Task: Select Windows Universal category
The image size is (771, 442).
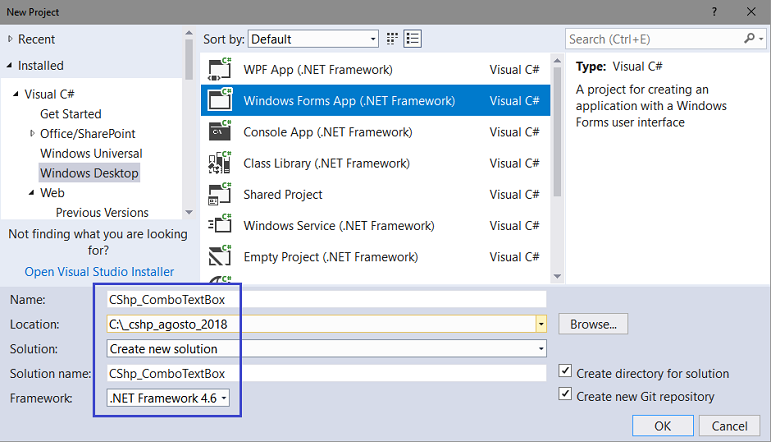Action: (x=91, y=153)
